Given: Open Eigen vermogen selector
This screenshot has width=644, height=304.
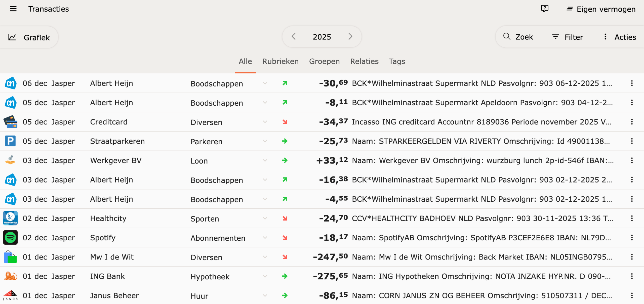Looking at the screenshot, I should [601, 9].
